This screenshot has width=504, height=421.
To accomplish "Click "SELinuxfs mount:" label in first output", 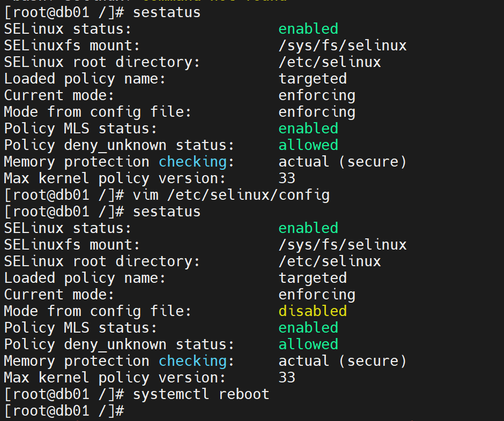I will tap(72, 46).
